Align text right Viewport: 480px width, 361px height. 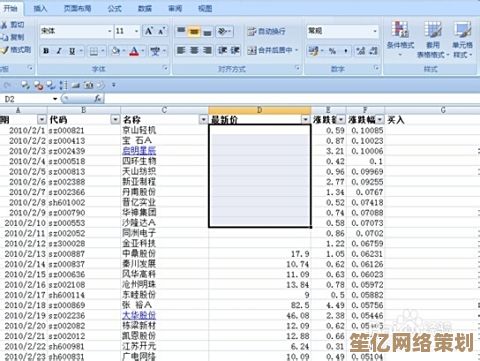(207, 51)
